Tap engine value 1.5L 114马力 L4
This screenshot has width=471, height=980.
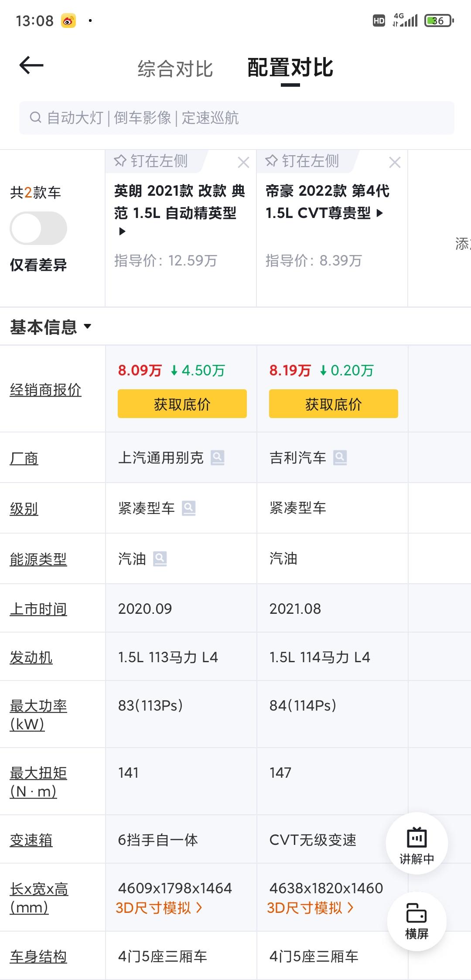click(x=320, y=657)
